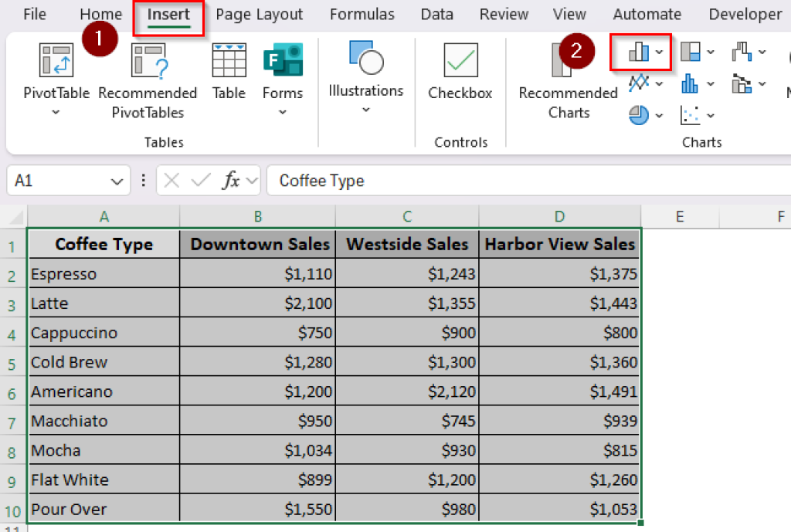
Task: Insert a pie or doughnut chart
Action: click(639, 114)
